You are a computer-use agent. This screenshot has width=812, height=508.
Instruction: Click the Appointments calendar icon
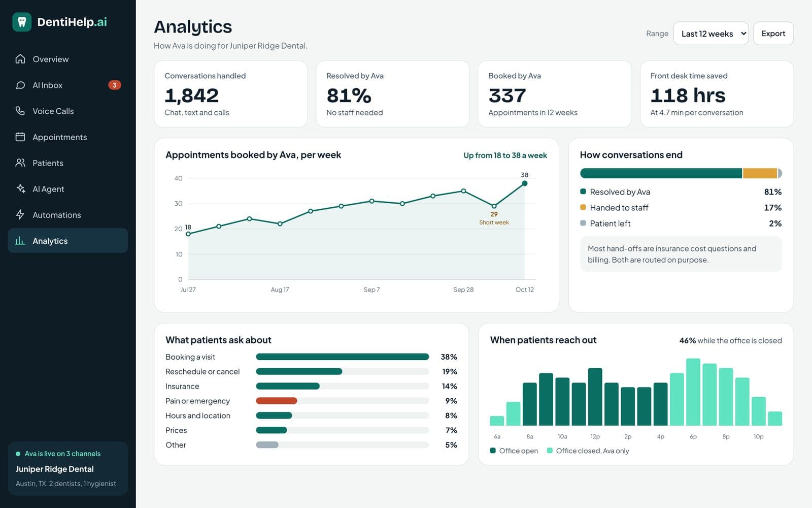click(x=20, y=137)
